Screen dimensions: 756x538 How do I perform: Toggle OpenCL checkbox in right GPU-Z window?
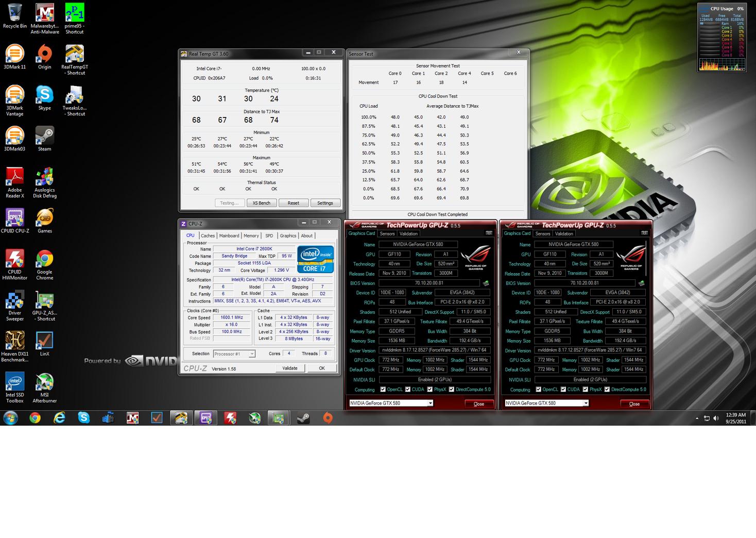[x=538, y=389]
